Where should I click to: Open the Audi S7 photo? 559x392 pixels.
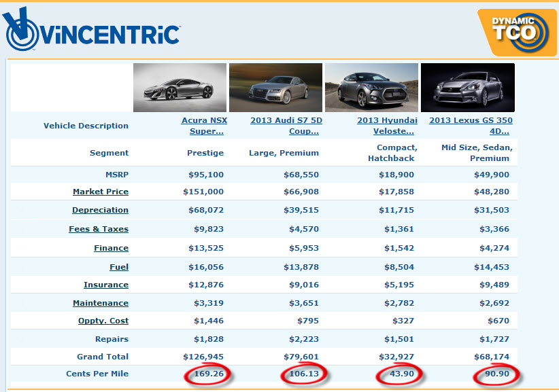click(275, 88)
